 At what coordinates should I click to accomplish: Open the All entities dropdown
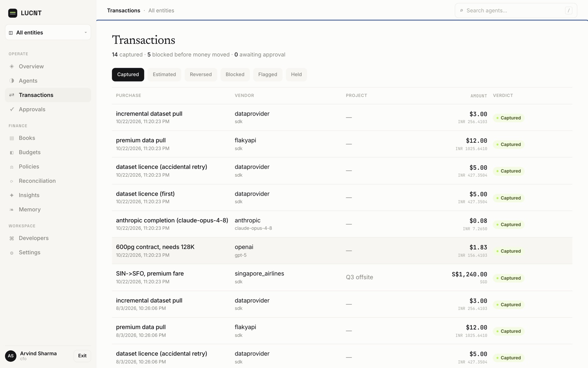[x=48, y=32]
